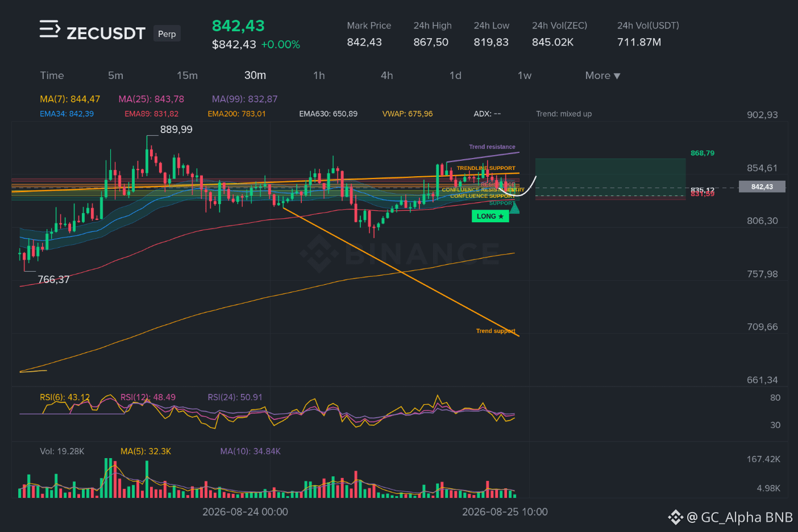The height and width of the screenshot is (532, 798).
Task: Click the Trend: mixed up label
Action: (564, 114)
